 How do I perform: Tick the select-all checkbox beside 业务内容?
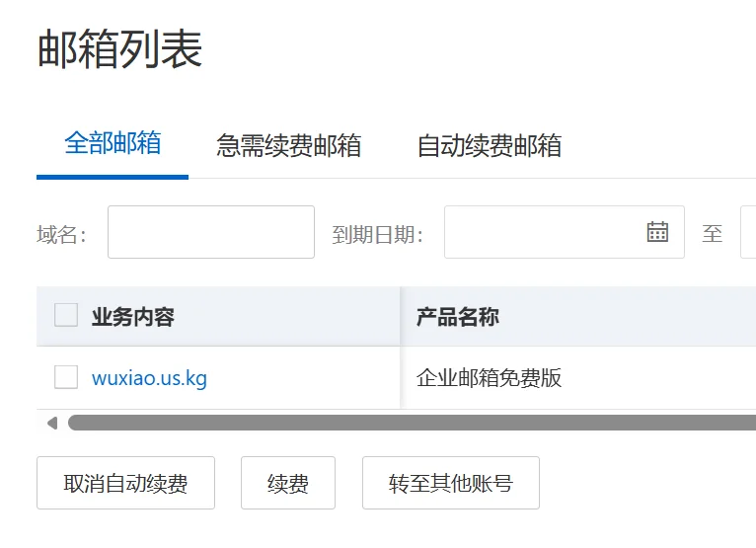click(66, 316)
